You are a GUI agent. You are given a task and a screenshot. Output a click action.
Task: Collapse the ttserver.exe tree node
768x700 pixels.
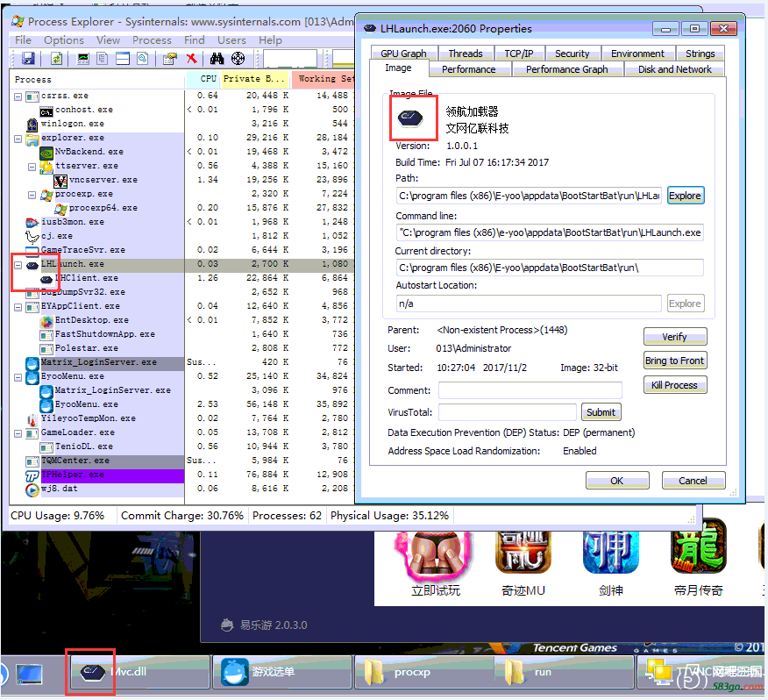coord(32,167)
